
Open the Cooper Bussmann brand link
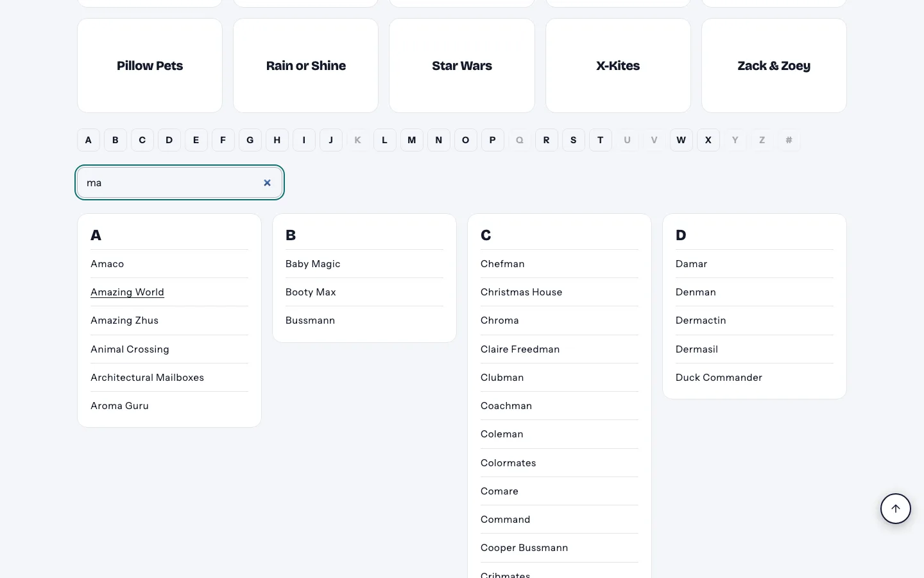(x=524, y=548)
